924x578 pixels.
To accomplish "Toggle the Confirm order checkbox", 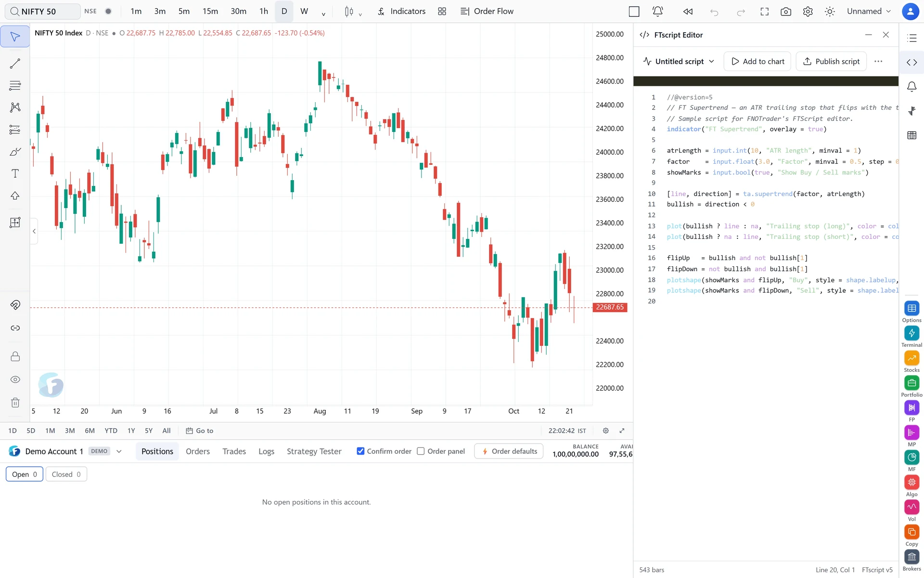I will click(360, 451).
